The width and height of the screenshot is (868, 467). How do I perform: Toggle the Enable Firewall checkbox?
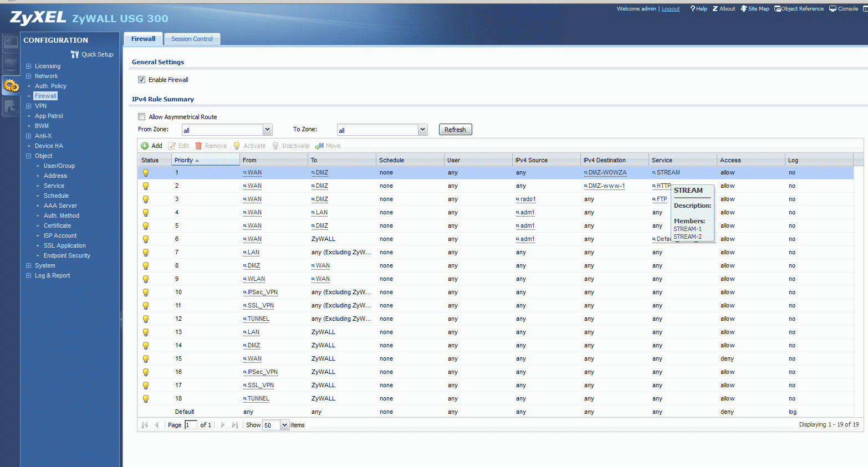tap(141, 80)
